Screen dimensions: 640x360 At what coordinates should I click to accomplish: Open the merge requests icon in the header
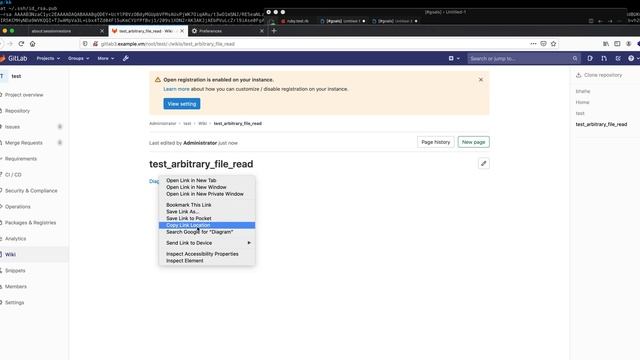[604, 58]
